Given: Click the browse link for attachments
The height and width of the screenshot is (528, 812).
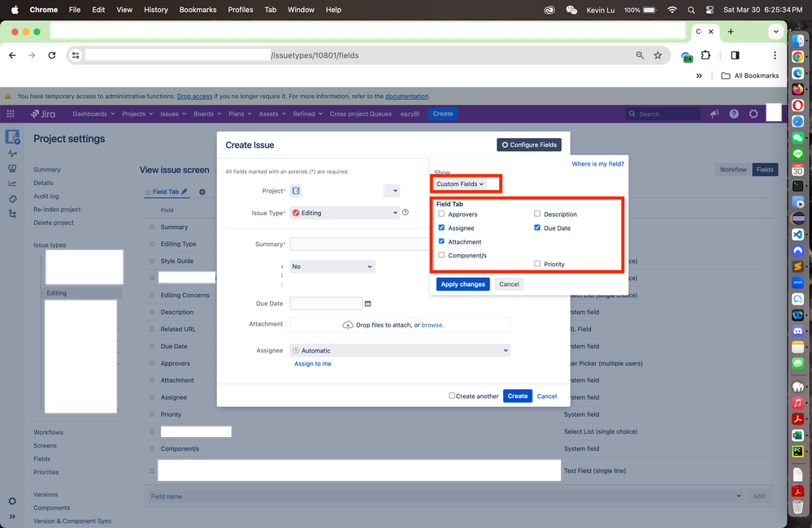Looking at the screenshot, I should pos(432,325).
